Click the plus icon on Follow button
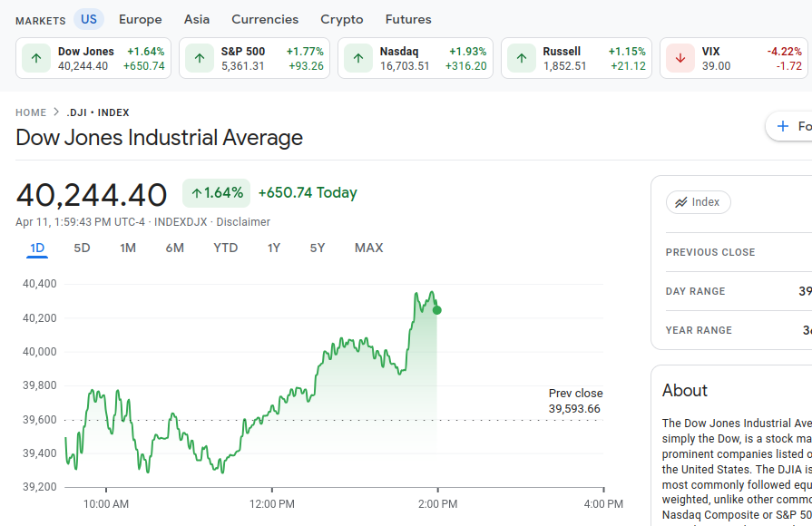Screen dimensions: 812x526 [783, 126]
